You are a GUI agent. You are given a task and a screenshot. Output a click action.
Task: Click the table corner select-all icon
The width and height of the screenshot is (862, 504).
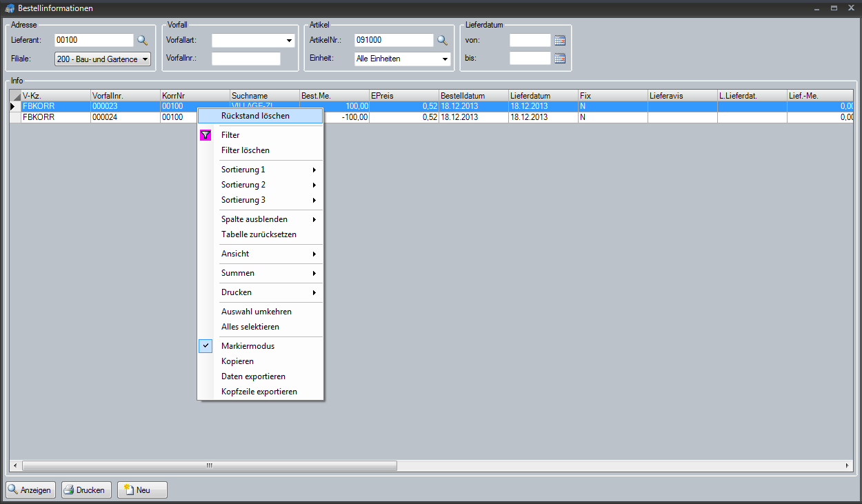[15, 96]
